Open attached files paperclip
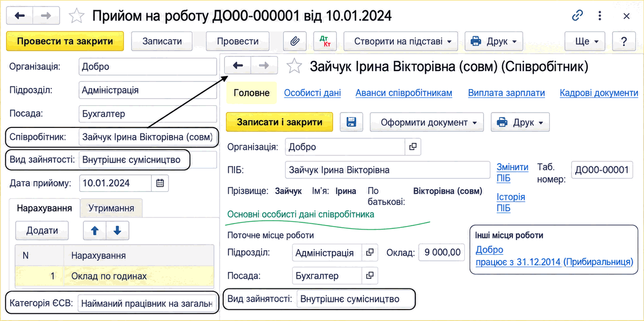The width and height of the screenshot is (644, 321). [x=295, y=41]
